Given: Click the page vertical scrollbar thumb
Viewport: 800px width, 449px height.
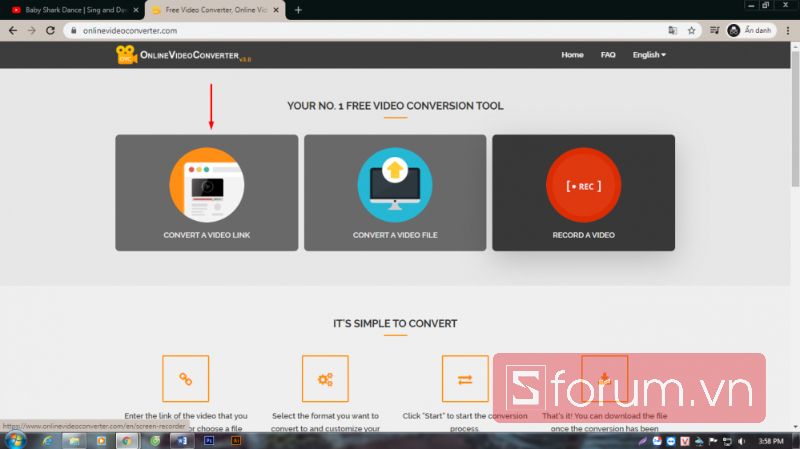Looking at the screenshot, I should 795,118.
